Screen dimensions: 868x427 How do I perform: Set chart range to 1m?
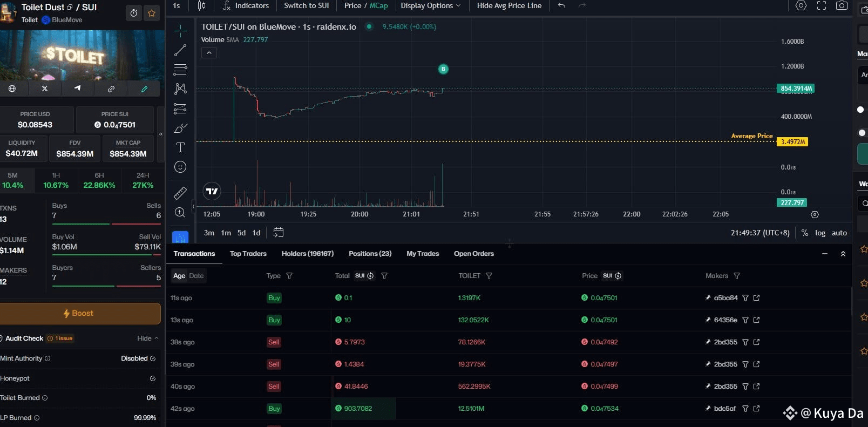point(226,233)
